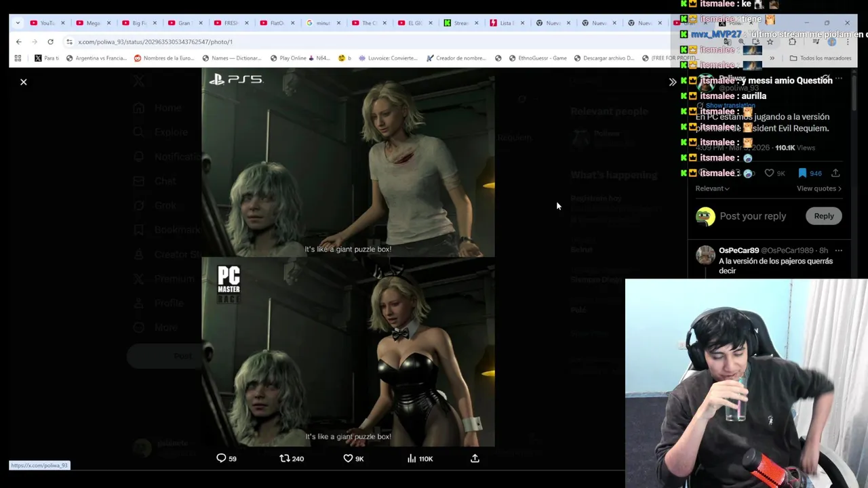Open Nombres de la Euro bookmark
The image size is (868, 488).
click(x=164, y=58)
